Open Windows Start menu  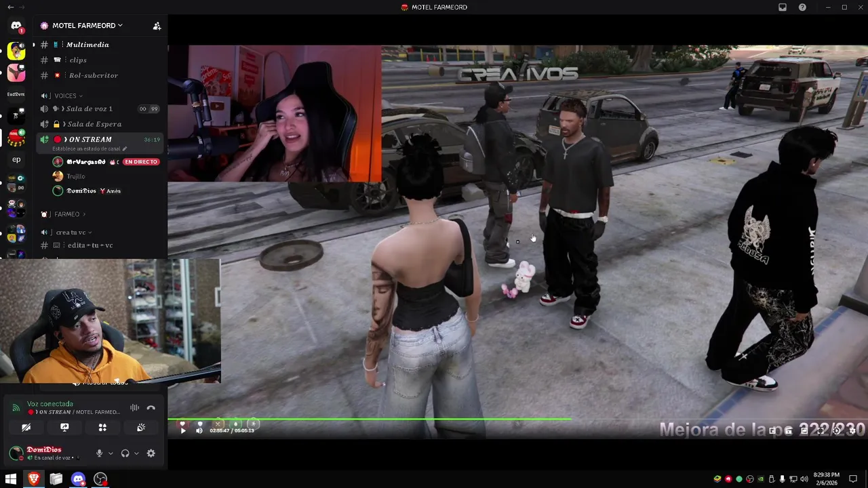point(11,479)
